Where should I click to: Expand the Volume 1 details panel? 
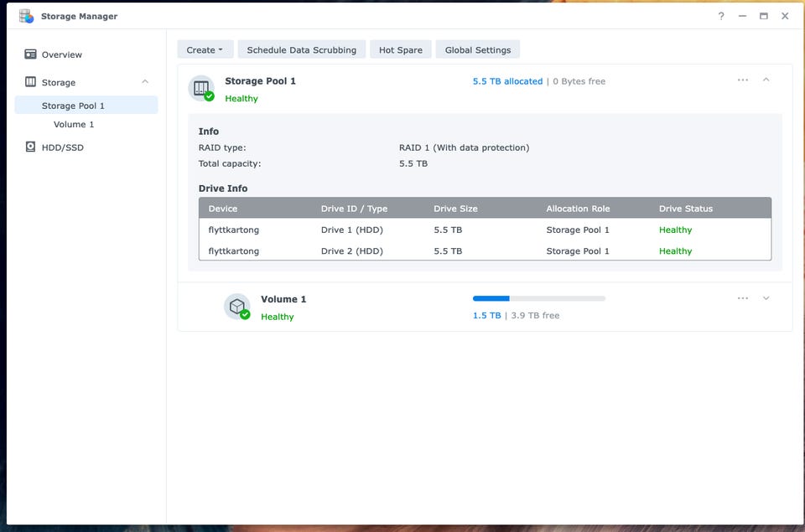[x=766, y=298]
